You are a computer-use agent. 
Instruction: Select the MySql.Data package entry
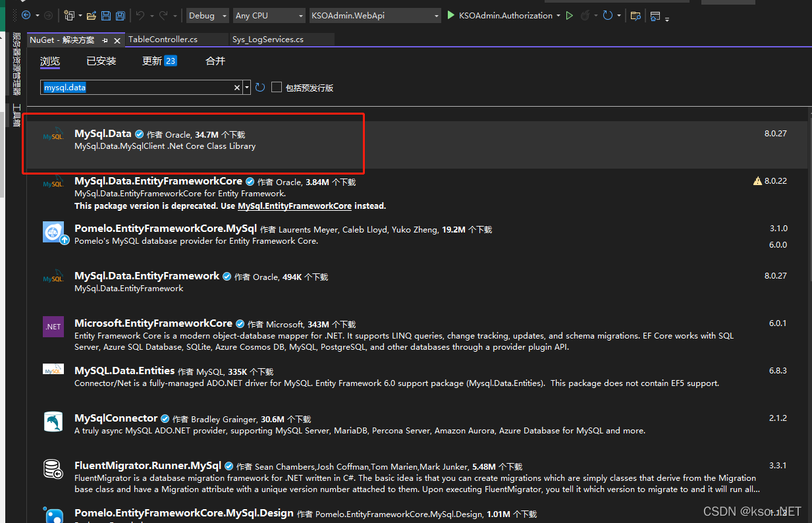click(x=416, y=145)
